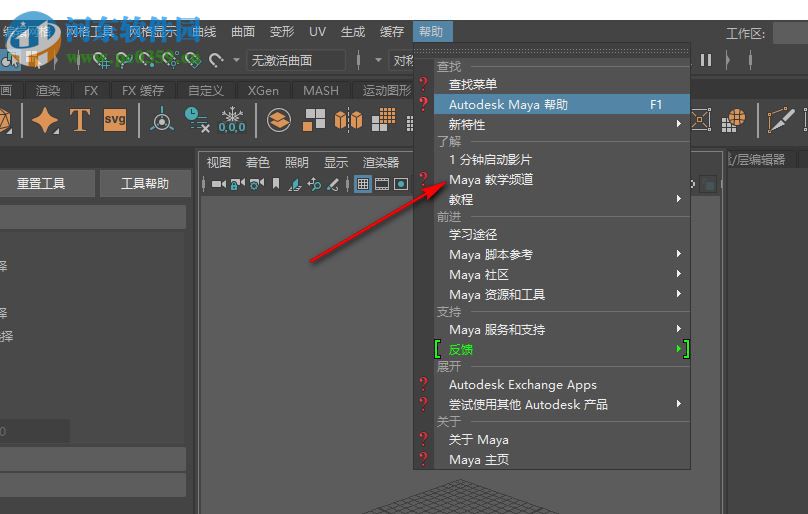Open dropdown arrow beside make live magnet
The width and height of the screenshot is (808, 514).
point(237,60)
